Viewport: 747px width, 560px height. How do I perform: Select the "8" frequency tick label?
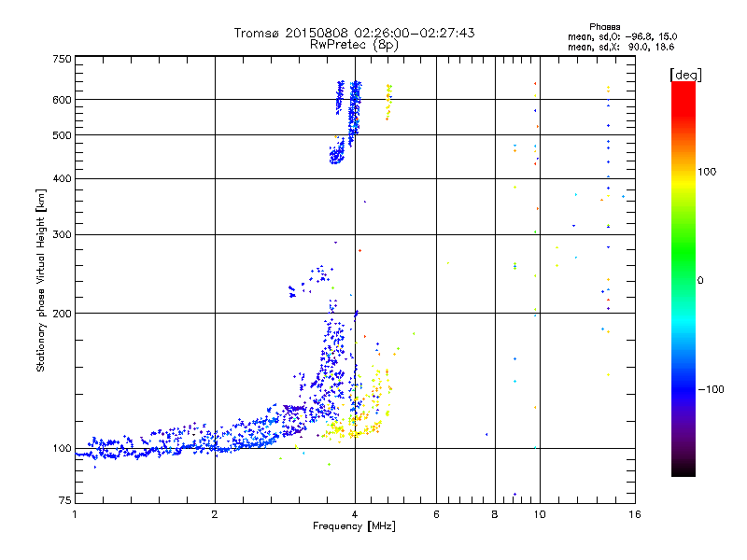[x=495, y=514]
